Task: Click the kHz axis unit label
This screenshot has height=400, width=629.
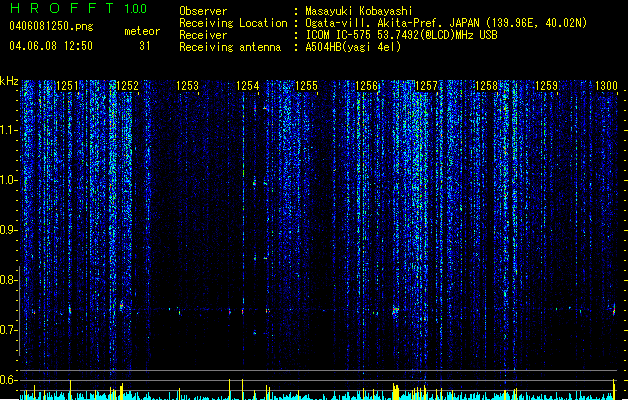Action: (9, 81)
